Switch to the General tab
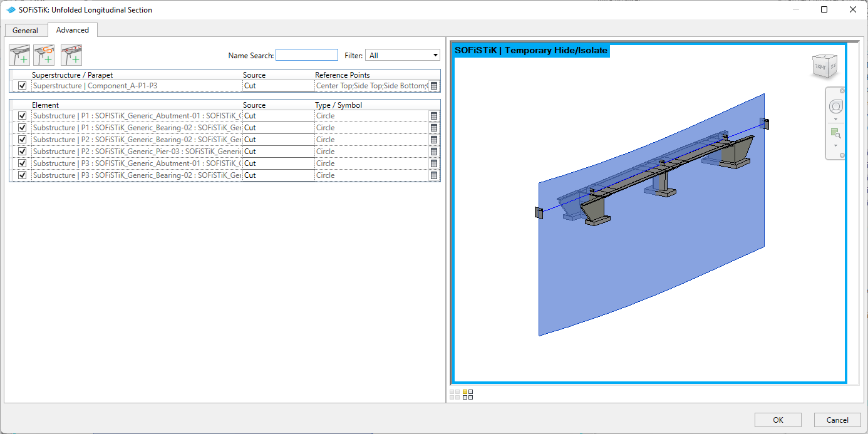Viewport: 868px width, 434px height. (25, 30)
